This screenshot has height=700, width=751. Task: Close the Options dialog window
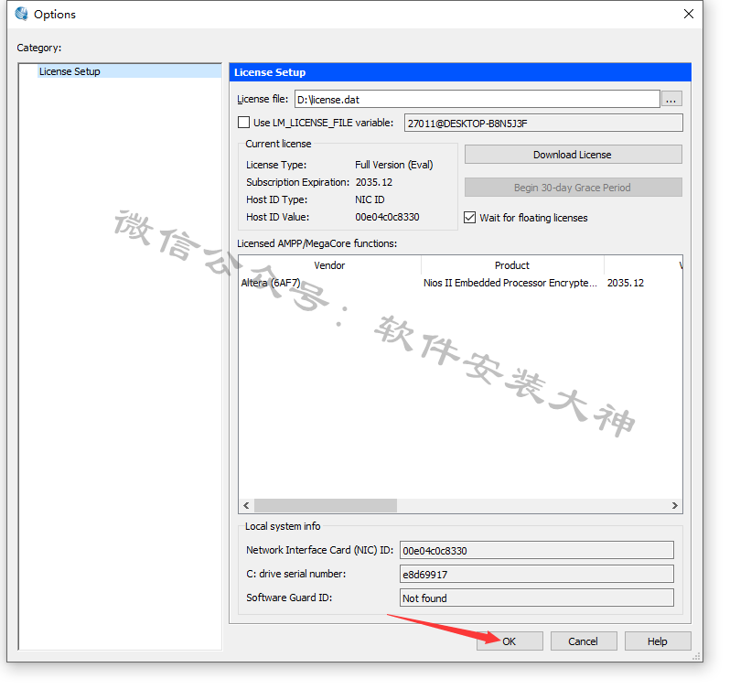pyautogui.click(x=688, y=14)
